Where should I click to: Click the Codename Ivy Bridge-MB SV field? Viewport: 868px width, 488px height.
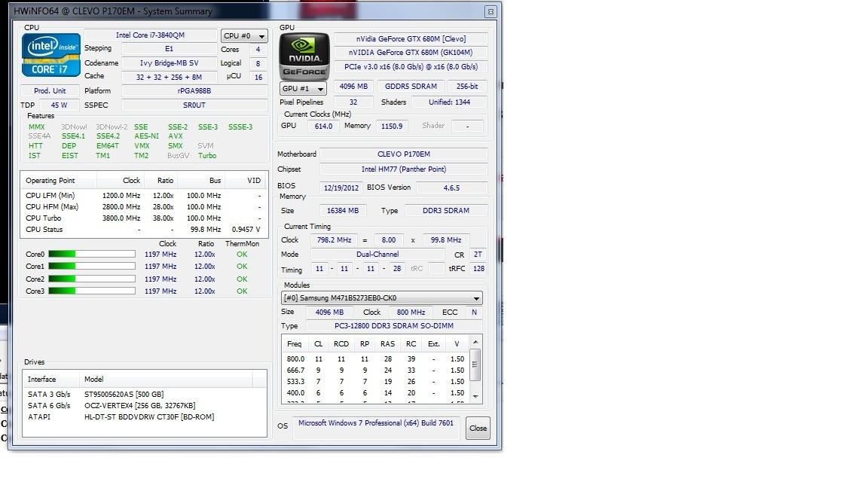[x=169, y=63]
